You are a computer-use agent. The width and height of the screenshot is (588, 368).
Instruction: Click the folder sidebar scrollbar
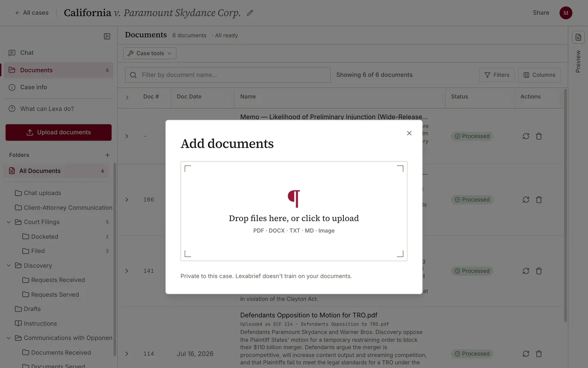tap(115, 260)
